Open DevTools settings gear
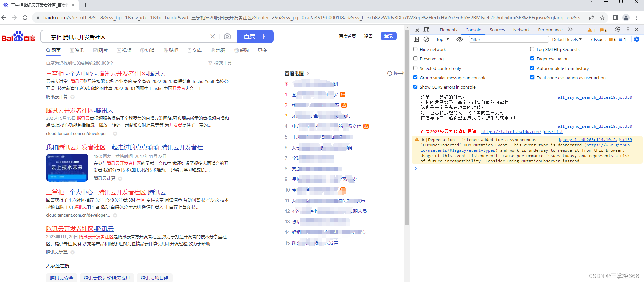The width and height of the screenshot is (644, 282). [618, 29]
